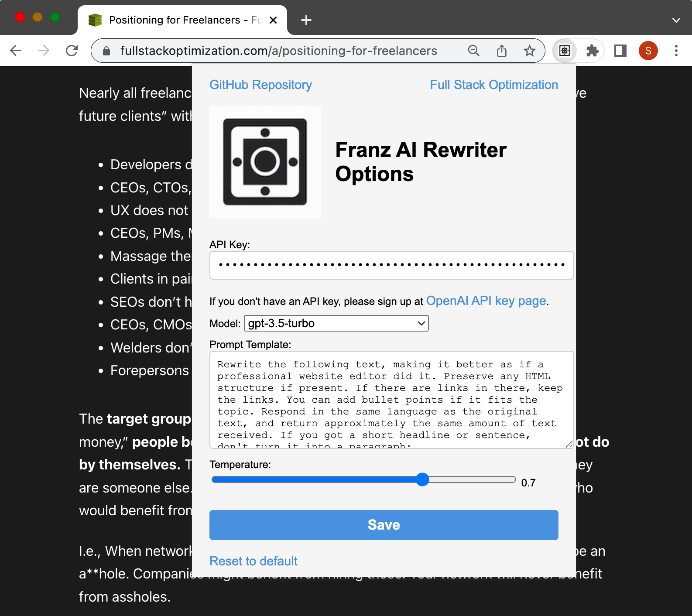The width and height of the screenshot is (692, 616).
Task: Click the Franz AI Rewriter logo image
Action: (265, 162)
